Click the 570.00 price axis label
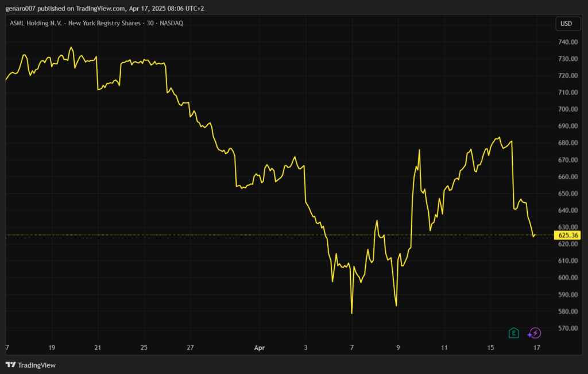The width and height of the screenshot is (588, 374). tap(567, 328)
